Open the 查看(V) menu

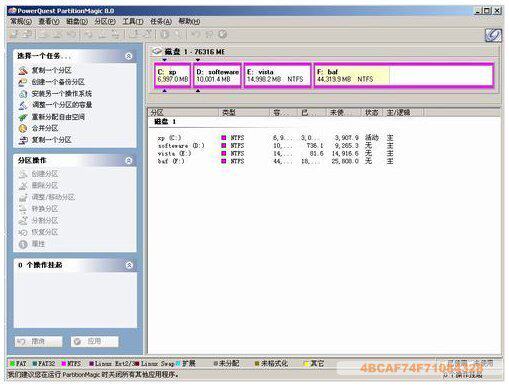[x=48, y=21]
